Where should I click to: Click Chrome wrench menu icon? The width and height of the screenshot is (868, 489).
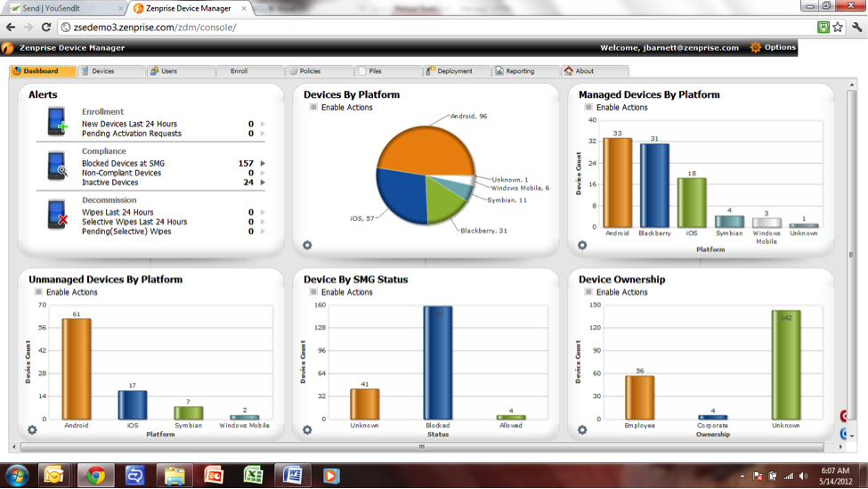tap(856, 28)
